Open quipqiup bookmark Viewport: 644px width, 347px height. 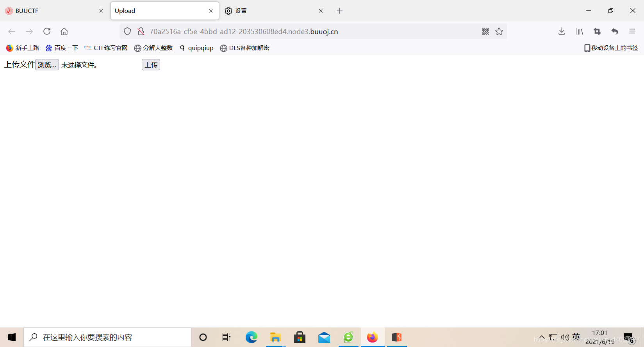click(196, 48)
